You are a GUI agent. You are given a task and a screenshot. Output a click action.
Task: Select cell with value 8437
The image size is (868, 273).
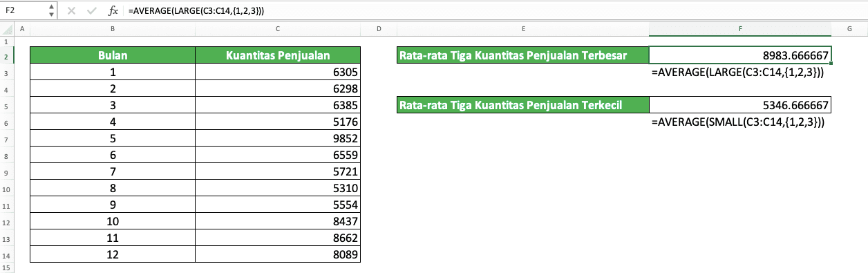click(278, 222)
